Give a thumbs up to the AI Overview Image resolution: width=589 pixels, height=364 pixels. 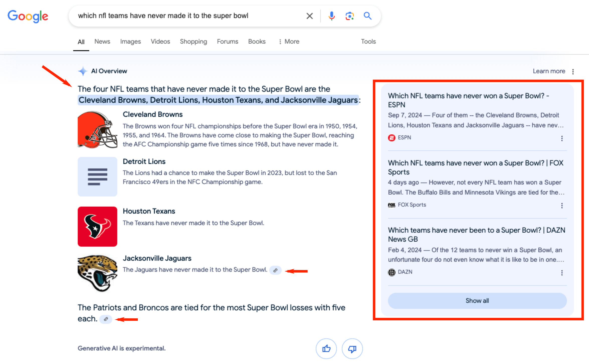point(326,348)
